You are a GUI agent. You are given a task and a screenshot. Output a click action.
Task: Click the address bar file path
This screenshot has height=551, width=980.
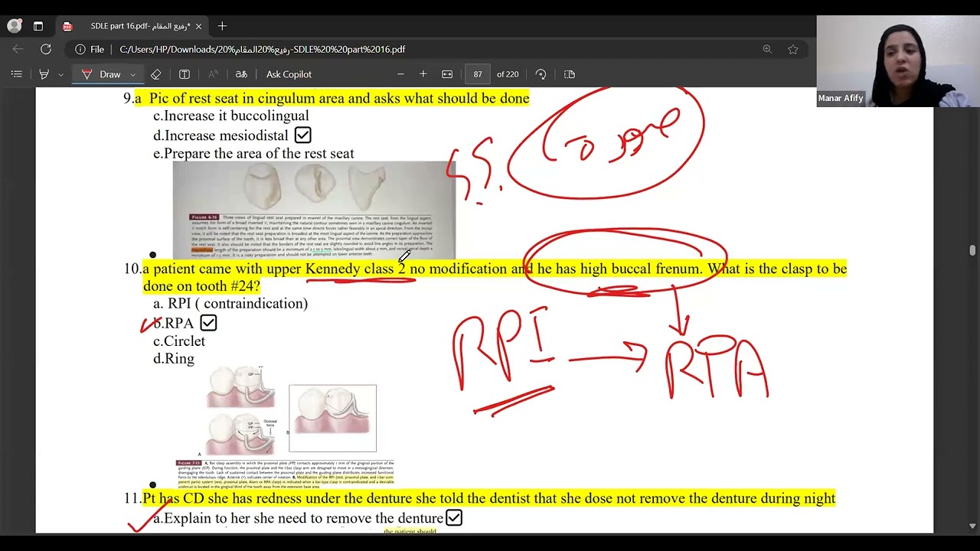pyautogui.click(x=263, y=49)
